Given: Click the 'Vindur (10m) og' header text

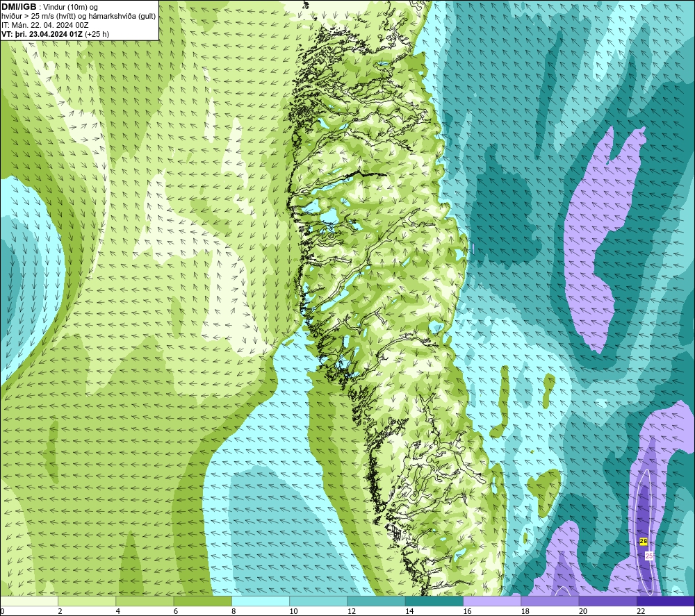Looking at the screenshot, I should click(70, 8).
